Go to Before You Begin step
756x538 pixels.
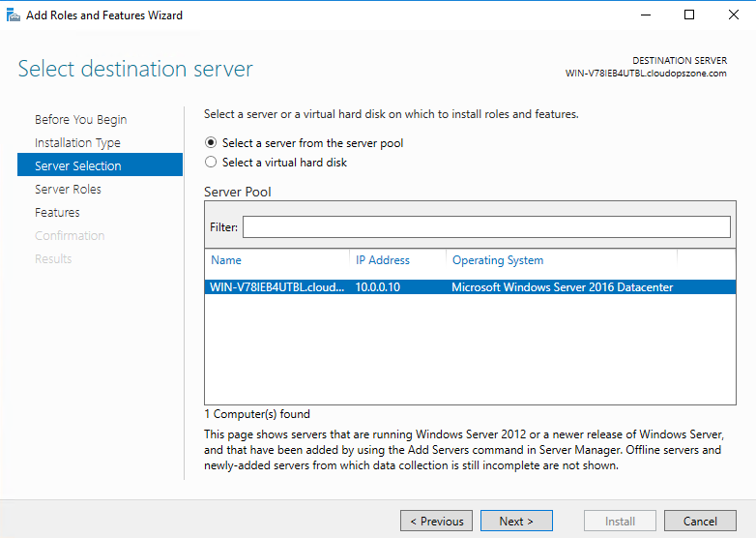click(x=80, y=119)
